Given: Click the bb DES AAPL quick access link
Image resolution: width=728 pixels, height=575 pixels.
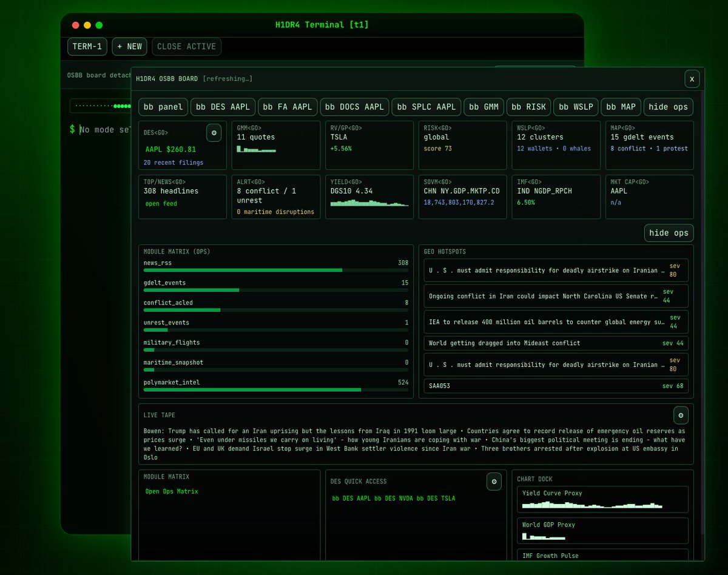Looking at the screenshot, I should pyautogui.click(x=351, y=498).
